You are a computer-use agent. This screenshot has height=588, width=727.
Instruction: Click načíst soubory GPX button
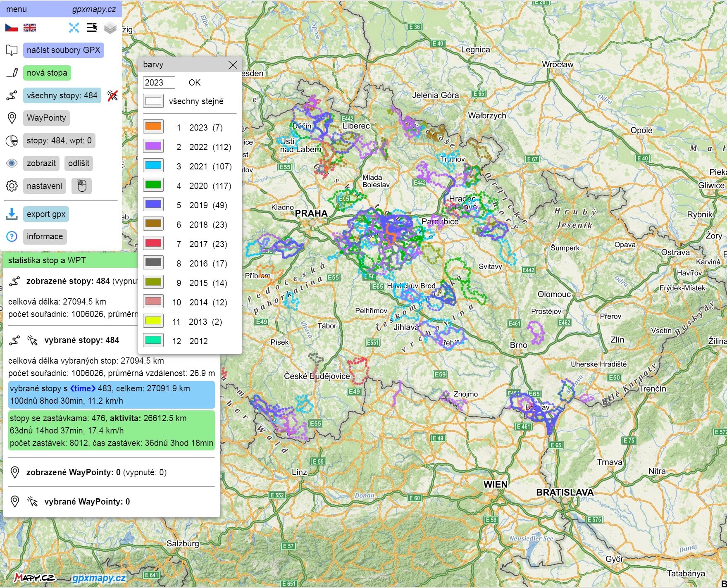64,50
